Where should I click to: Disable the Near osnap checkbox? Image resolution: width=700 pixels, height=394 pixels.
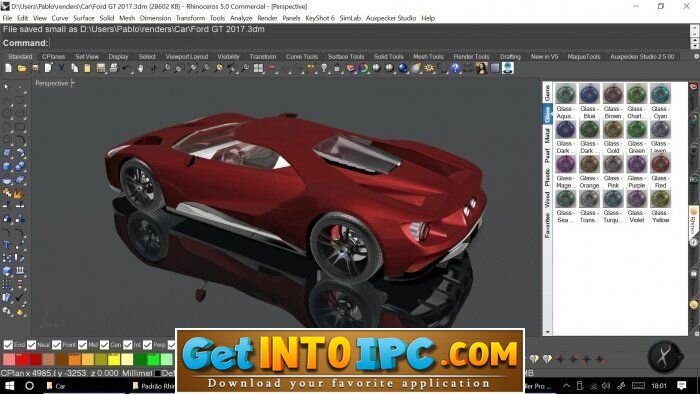[31, 345]
